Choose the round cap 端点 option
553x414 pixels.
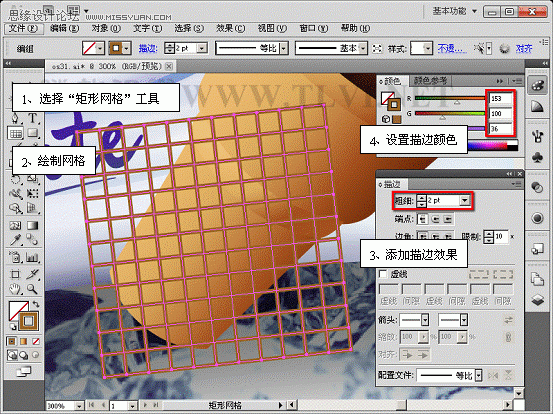click(x=435, y=219)
